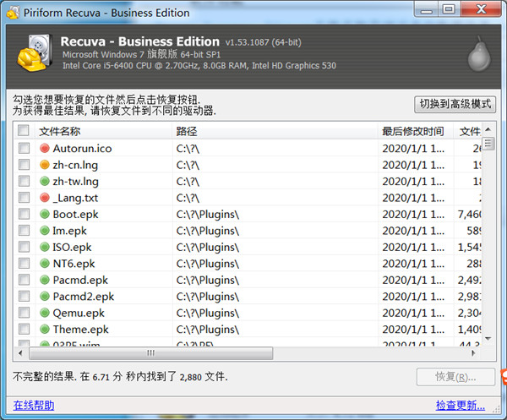The height and width of the screenshot is (420, 507).
Task: Check the box for zh-tw.lng
Action: (24, 182)
